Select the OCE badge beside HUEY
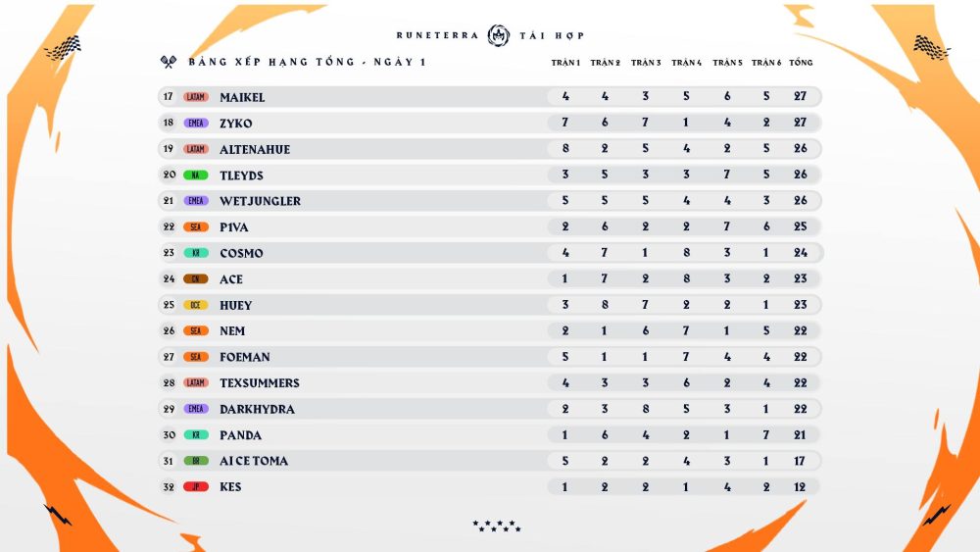The height and width of the screenshot is (552, 980). click(x=196, y=305)
